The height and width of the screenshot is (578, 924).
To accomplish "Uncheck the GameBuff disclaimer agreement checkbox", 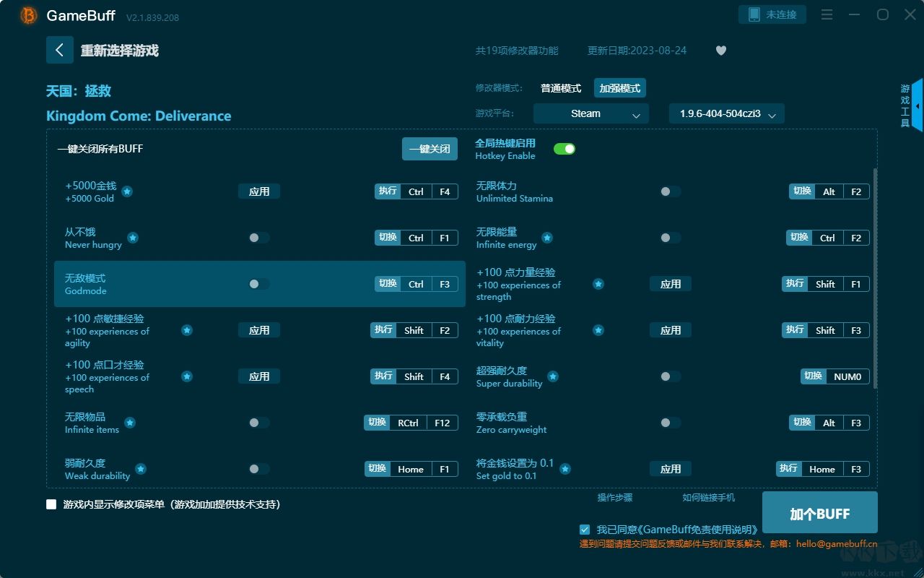I will [585, 530].
